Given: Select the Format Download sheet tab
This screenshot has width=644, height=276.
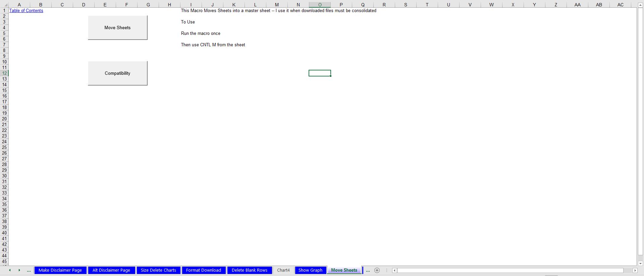Looking at the screenshot, I should pyautogui.click(x=204, y=270).
